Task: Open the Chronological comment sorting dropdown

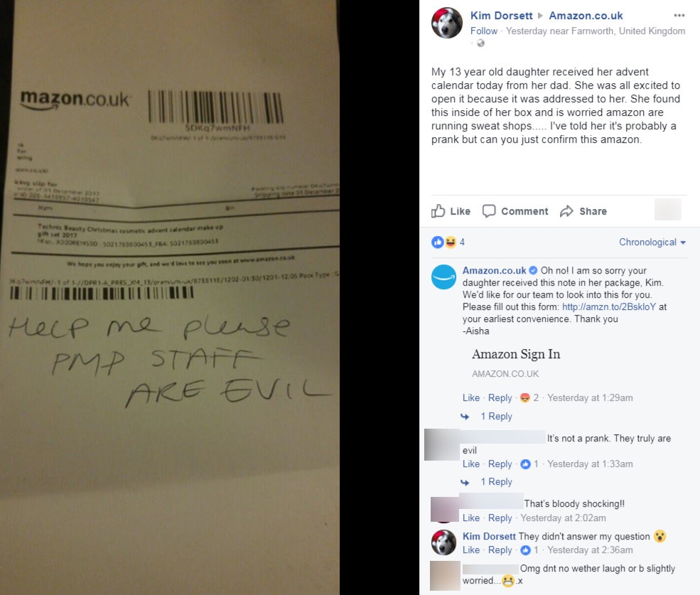Action: pos(652,242)
